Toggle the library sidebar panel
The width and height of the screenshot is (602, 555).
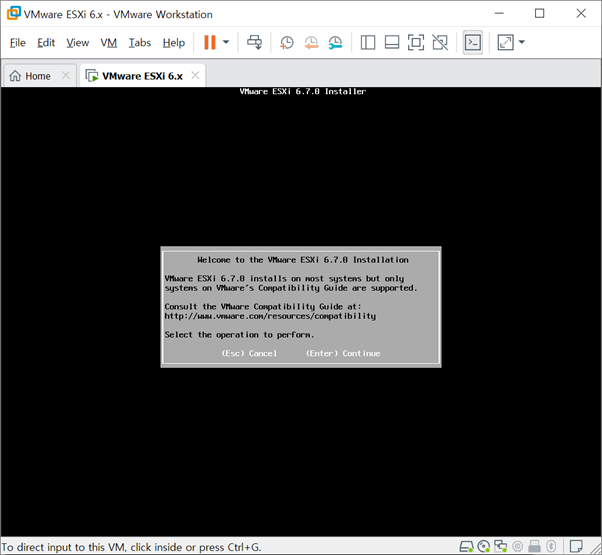pyautogui.click(x=368, y=43)
